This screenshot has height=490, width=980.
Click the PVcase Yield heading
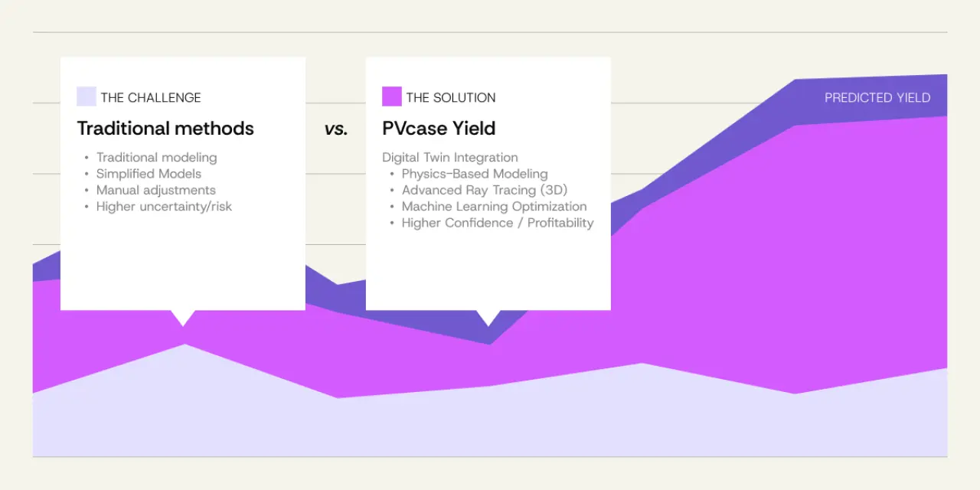pyautogui.click(x=439, y=129)
